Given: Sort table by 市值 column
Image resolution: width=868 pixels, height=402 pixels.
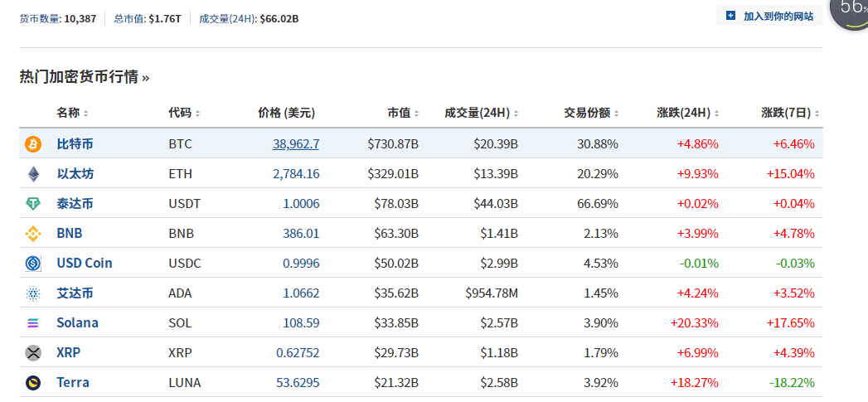Looking at the screenshot, I should coord(403,113).
